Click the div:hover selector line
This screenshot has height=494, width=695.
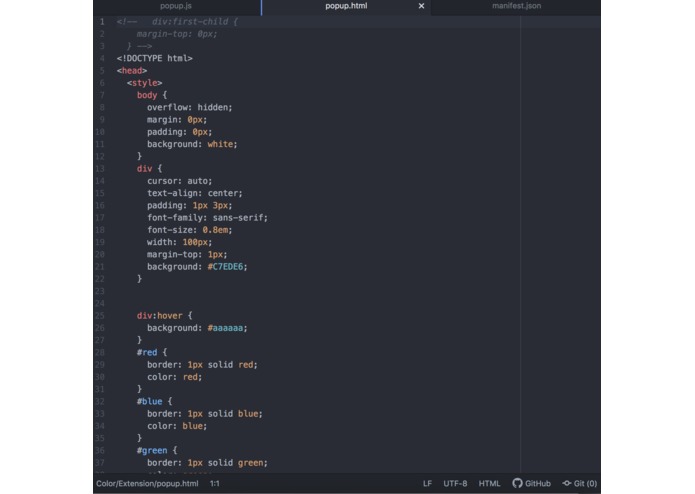click(x=164, y=316)
